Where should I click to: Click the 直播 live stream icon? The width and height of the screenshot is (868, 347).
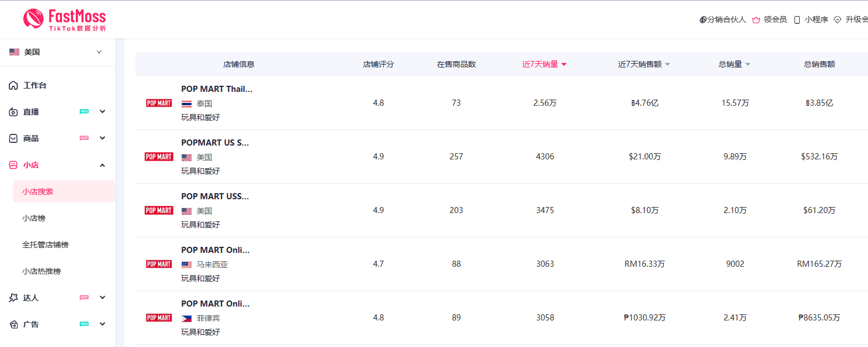click(x=13, y=112)
